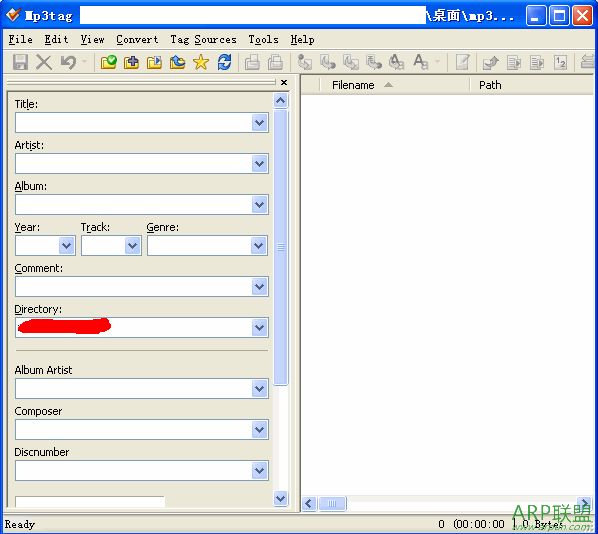Expand the Year dropdown arrow

click(x=67, y=246)
